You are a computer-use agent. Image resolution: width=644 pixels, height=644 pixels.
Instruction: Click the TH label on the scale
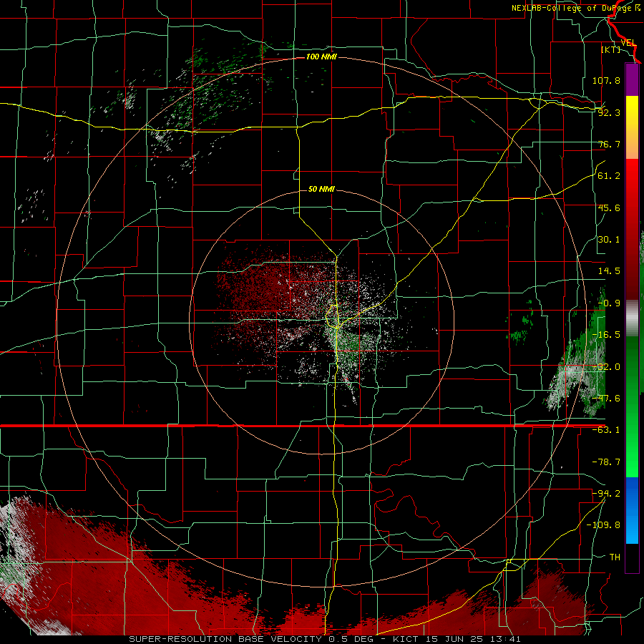[615, 557]
